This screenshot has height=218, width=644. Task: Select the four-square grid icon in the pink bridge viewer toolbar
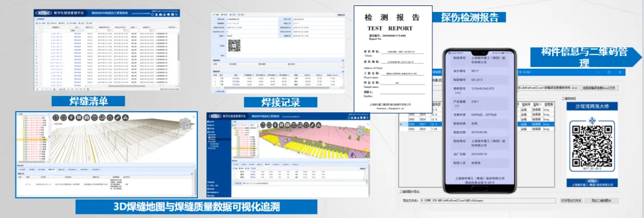pyautogui.click(x=281, y=125)
